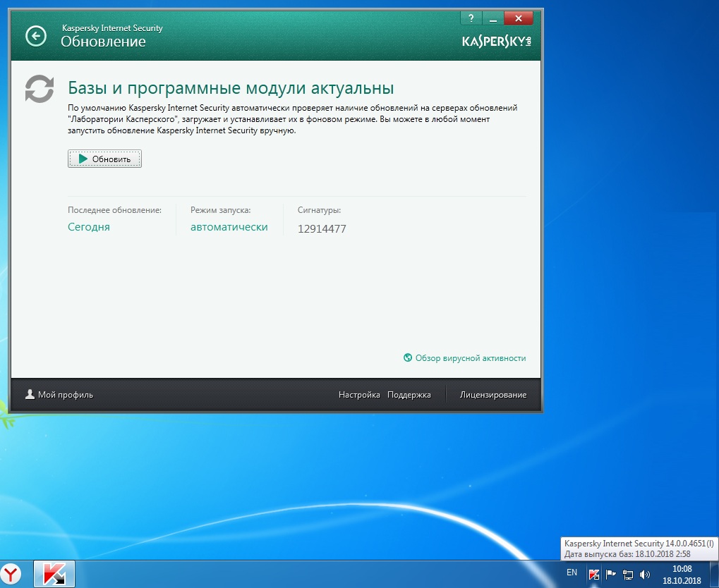Go back using the circled arrow icon
Image resolution: width=719 pixels, height=588 pixels.
pyautogui.click(x=36, y=36)
